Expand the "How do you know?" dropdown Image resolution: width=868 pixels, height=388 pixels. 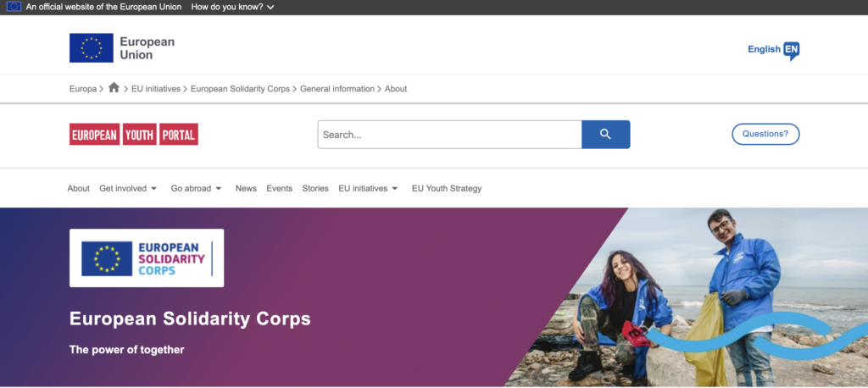click(x=232, y=7)
